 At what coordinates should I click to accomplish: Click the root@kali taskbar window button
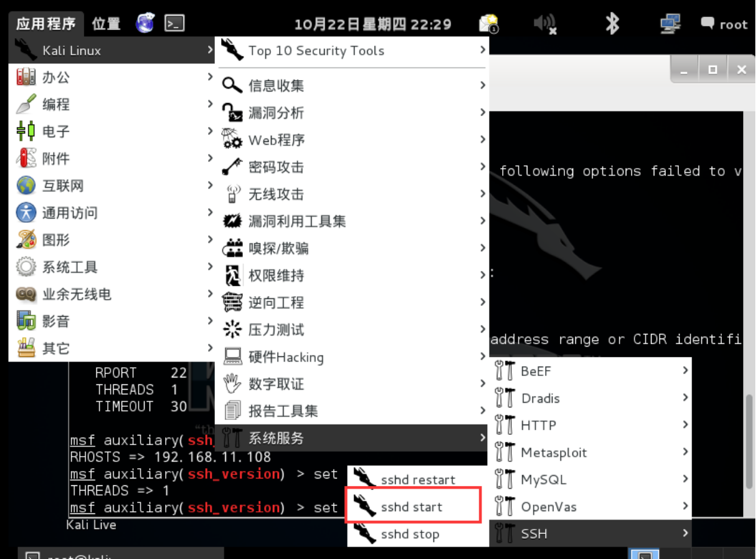tap(121, 554)
